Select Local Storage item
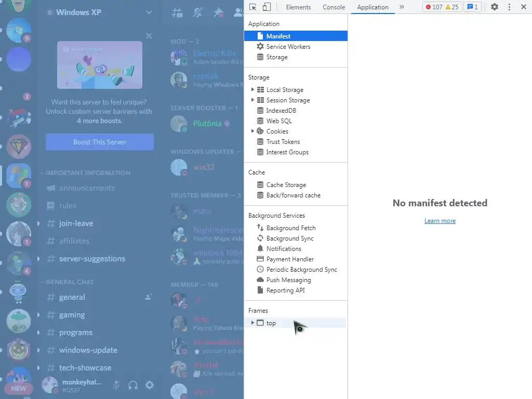This screenshot has width=532, height=399. (285, 89)
